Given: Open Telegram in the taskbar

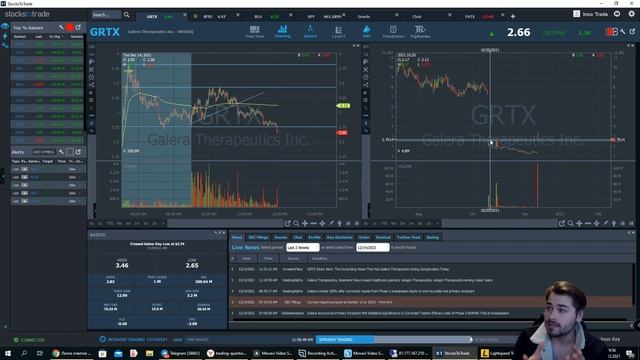Looking at the screenshot, I should coord(180,353).
